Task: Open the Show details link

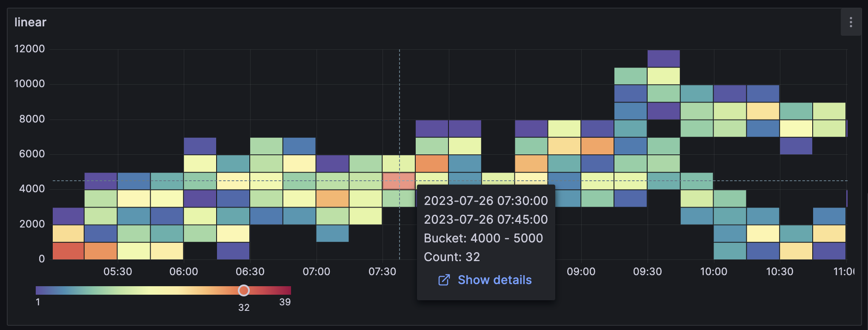Action: pyautogui.click(x=494, y=280)
